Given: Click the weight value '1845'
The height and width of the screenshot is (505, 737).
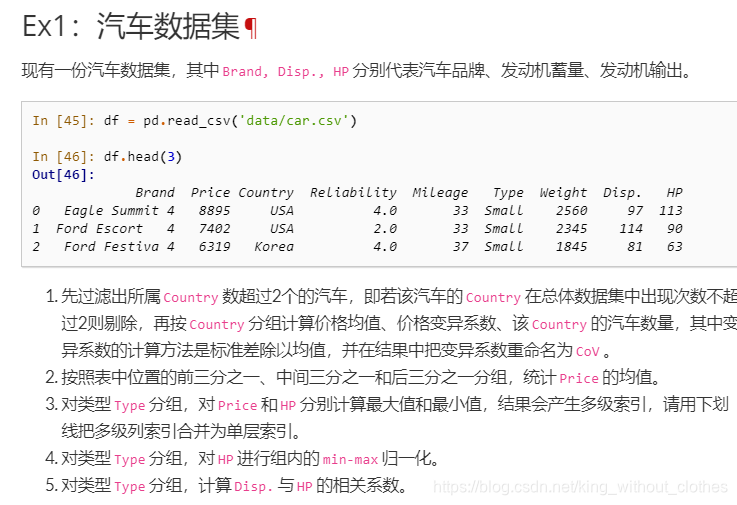Looking at the screenshot, I should click(572, 246).
